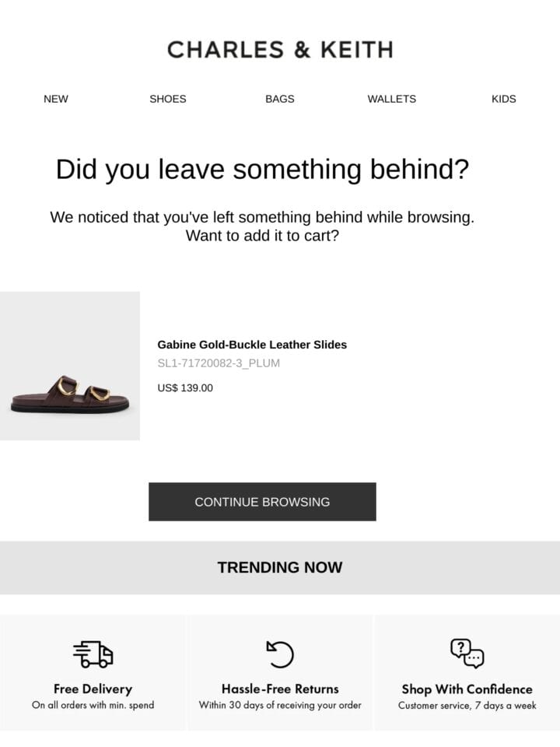Click the TRENDING NOW banner
Screen dimensions: 560x747
point(280,567)
